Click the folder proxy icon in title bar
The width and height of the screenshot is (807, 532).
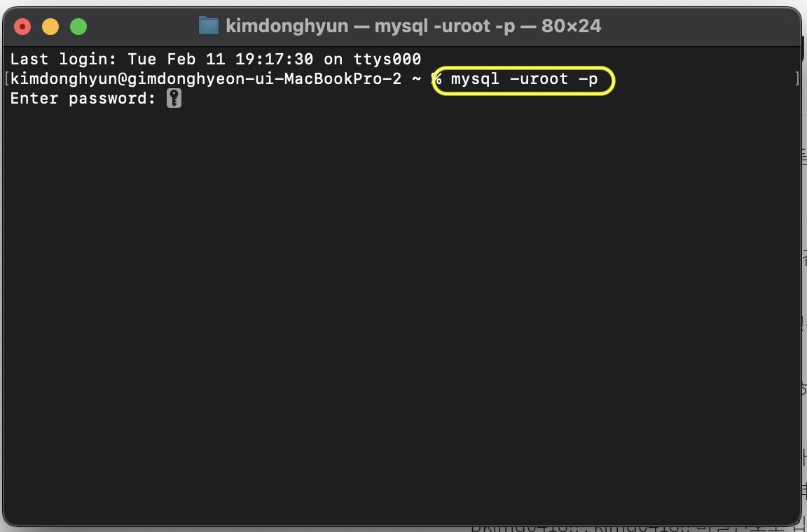point(209,25)
